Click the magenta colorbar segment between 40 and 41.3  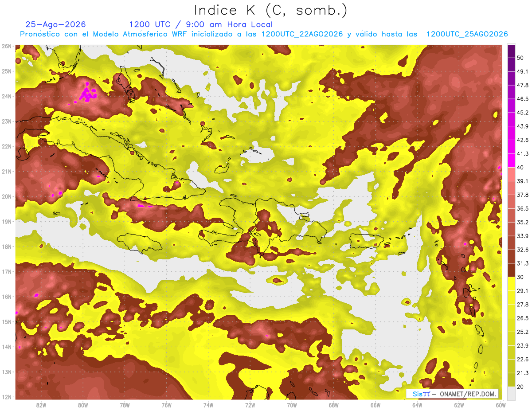511,160
